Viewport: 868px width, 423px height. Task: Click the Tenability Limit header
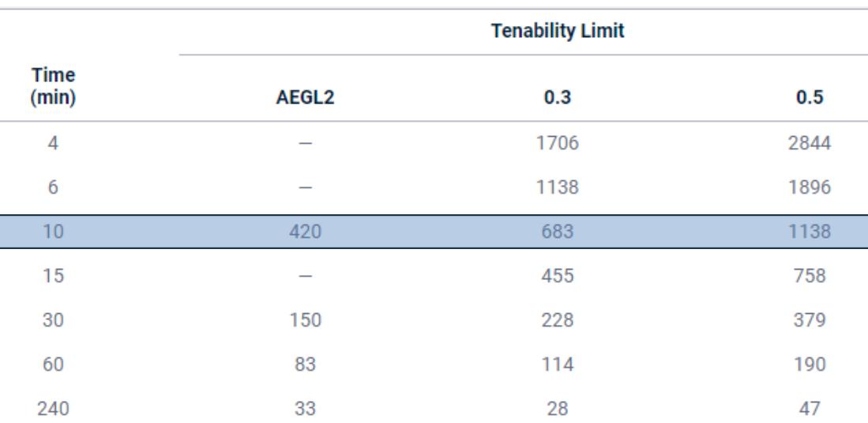pos(558,31)
